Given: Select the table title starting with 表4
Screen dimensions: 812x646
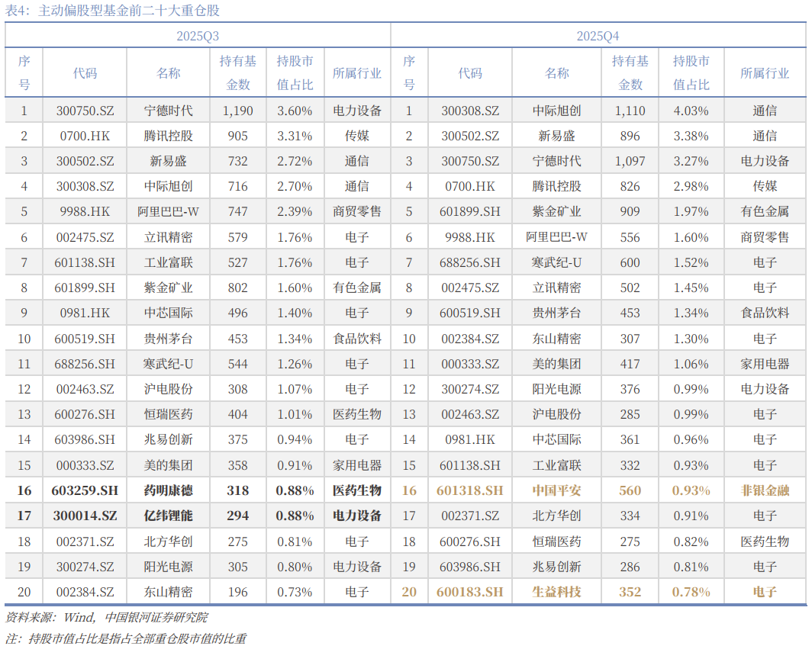Looking at the screenshot, I should pyautogui.click(x=114, y=11).
